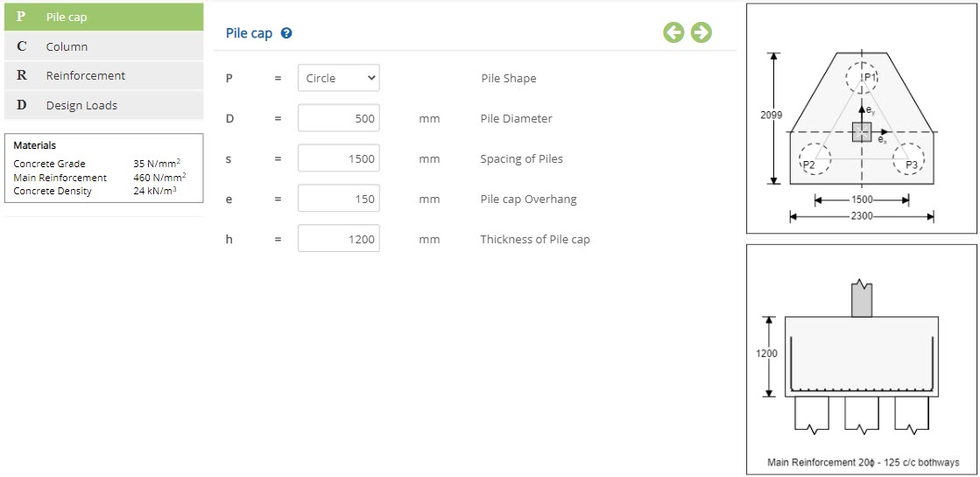Click the Pile Diameter input field
This screenshot has width=980, height=477.
tap(339, 118)
